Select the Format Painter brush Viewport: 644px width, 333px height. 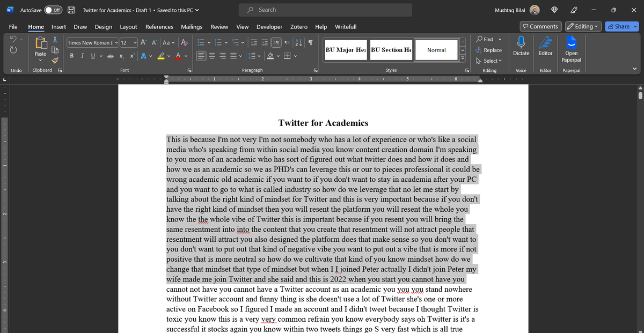(x=54, y=60)
